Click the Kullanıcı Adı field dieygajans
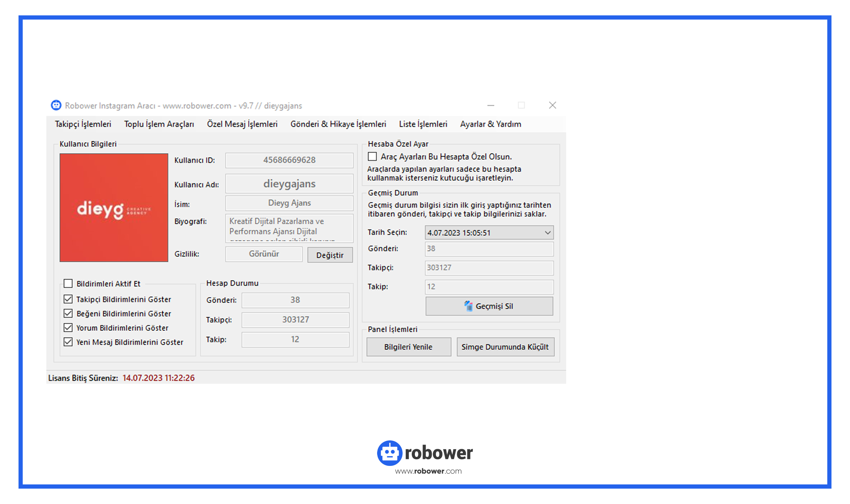850x504 pixels. tap(289, 184)
